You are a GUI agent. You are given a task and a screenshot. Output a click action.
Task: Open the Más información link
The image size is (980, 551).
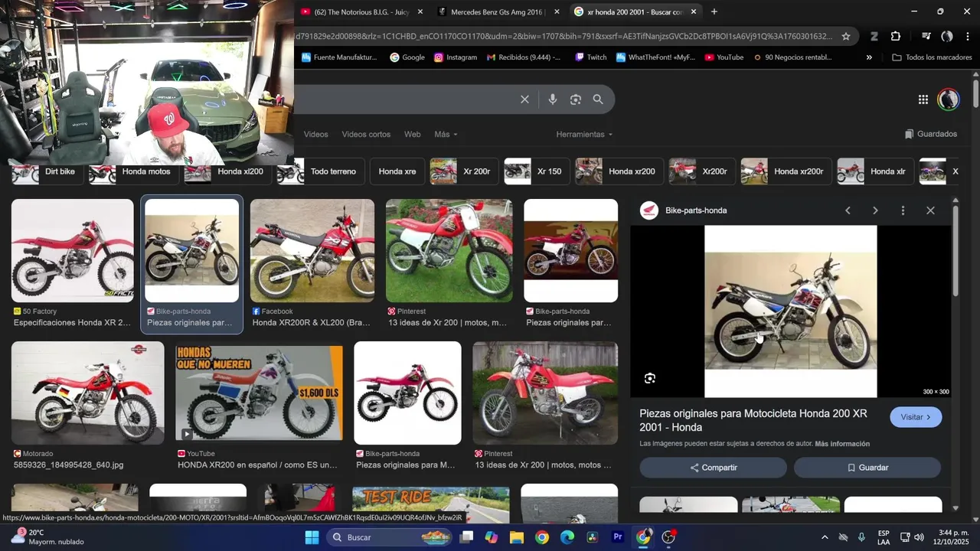click(842, 444)
